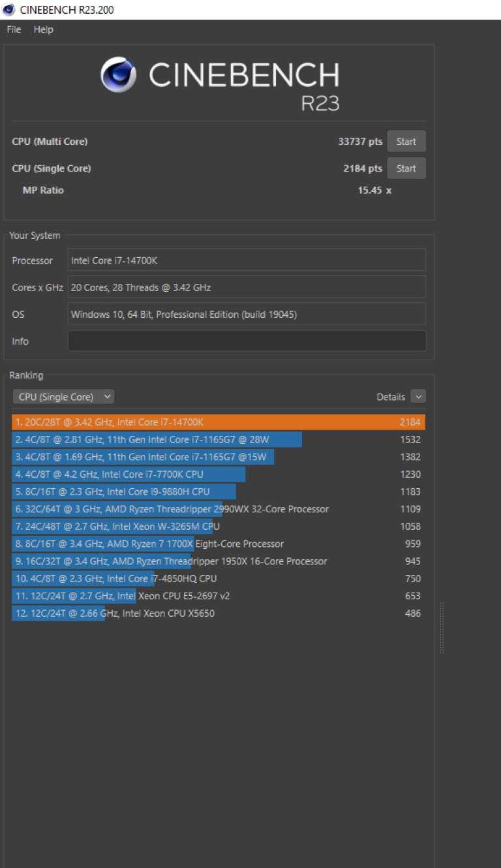Select ranking row 4 Core i7-7700K

(x=219, y=474)
